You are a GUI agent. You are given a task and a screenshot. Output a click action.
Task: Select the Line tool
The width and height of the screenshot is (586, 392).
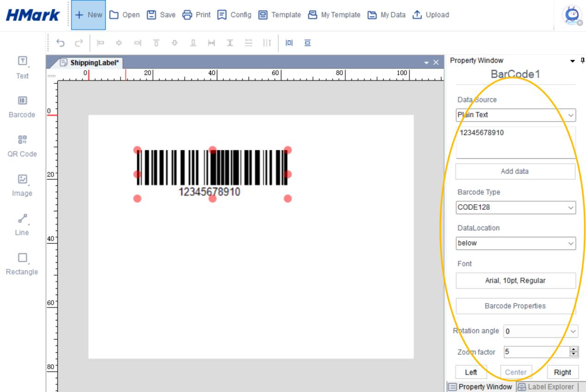(23, 224)
